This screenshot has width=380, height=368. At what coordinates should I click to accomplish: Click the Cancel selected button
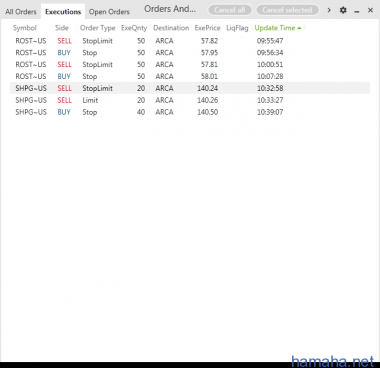pyautogui.click(x=287, y=10)
